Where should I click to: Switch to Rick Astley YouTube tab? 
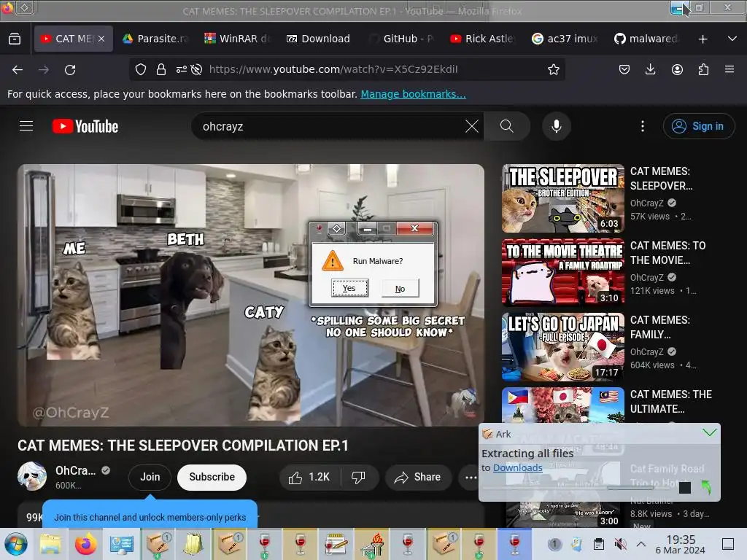click(x=483, y=39)
